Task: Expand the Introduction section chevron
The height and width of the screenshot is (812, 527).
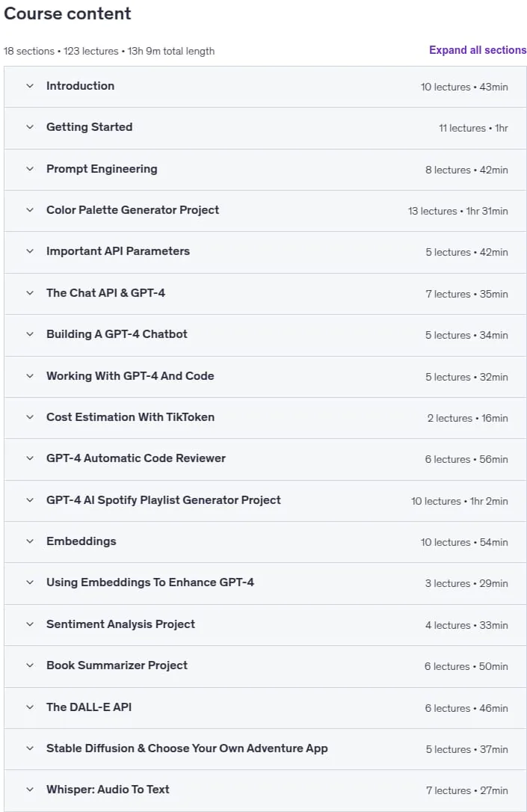Action: [30, 86]
